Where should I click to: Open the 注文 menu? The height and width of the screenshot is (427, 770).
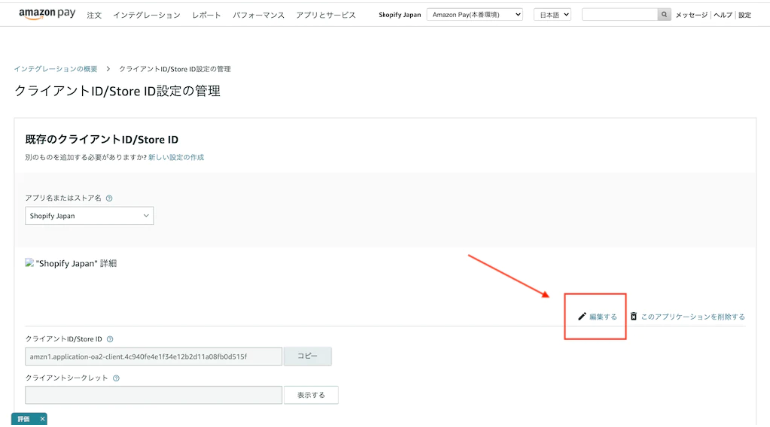(94, 15)
